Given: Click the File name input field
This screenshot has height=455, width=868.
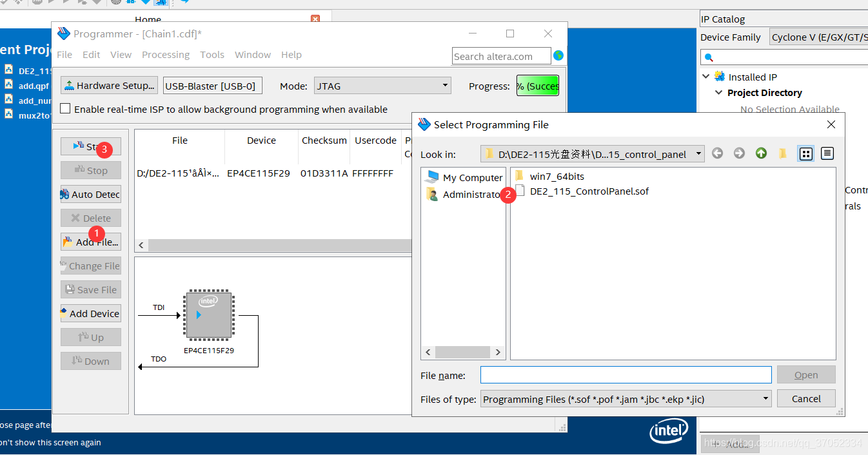Looking at the screenshot, I should click(626, 374).
